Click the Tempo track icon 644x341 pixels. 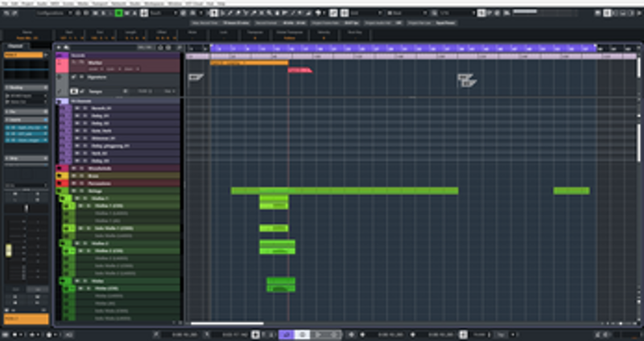point(73,92)
